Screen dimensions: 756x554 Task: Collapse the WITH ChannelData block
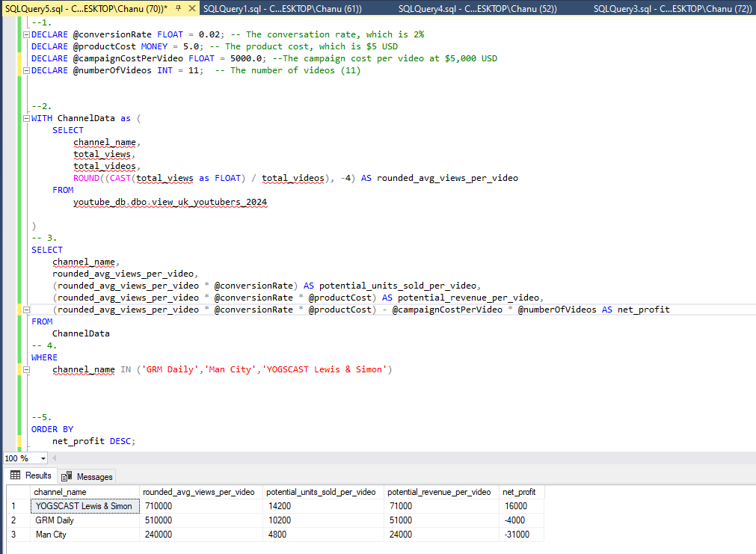(x=26, y=118)
